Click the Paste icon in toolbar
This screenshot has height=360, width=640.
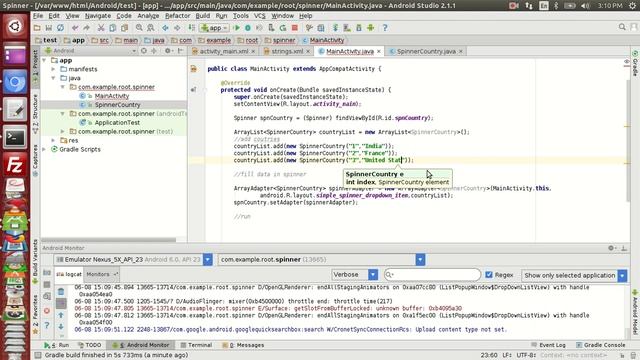pyautogui.click(x=124, y=28)
